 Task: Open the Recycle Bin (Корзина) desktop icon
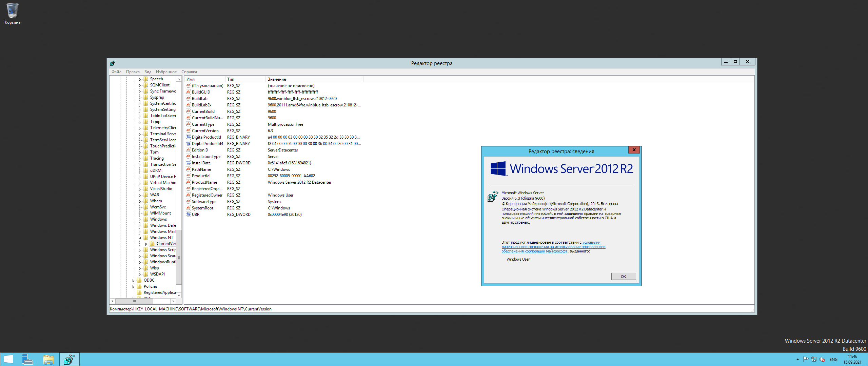point(12,14)
